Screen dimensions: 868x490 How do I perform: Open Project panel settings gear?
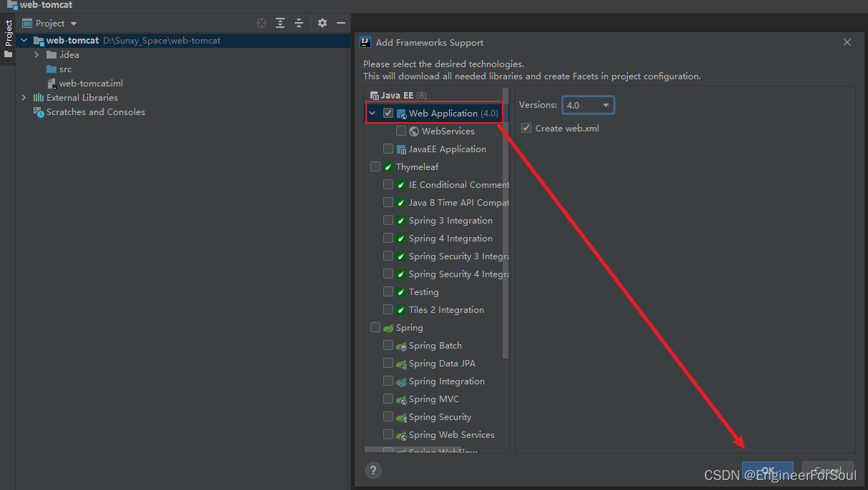[x=322, y=23]
